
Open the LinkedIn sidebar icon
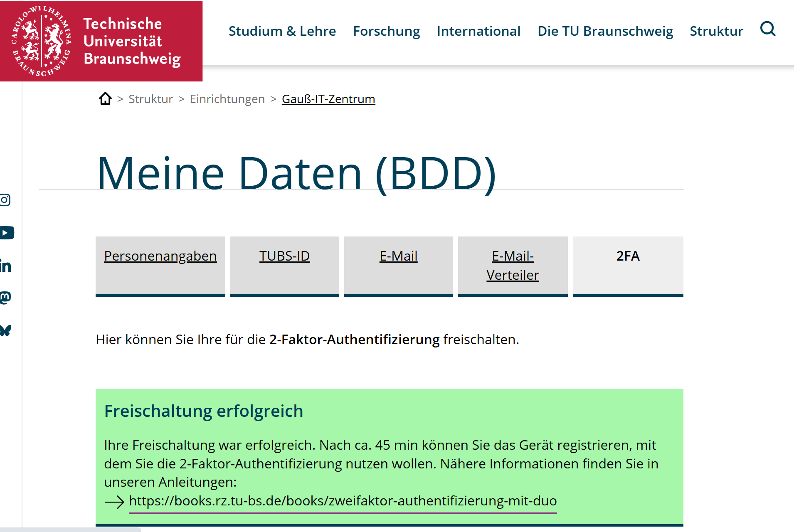(x=6, y=266)
